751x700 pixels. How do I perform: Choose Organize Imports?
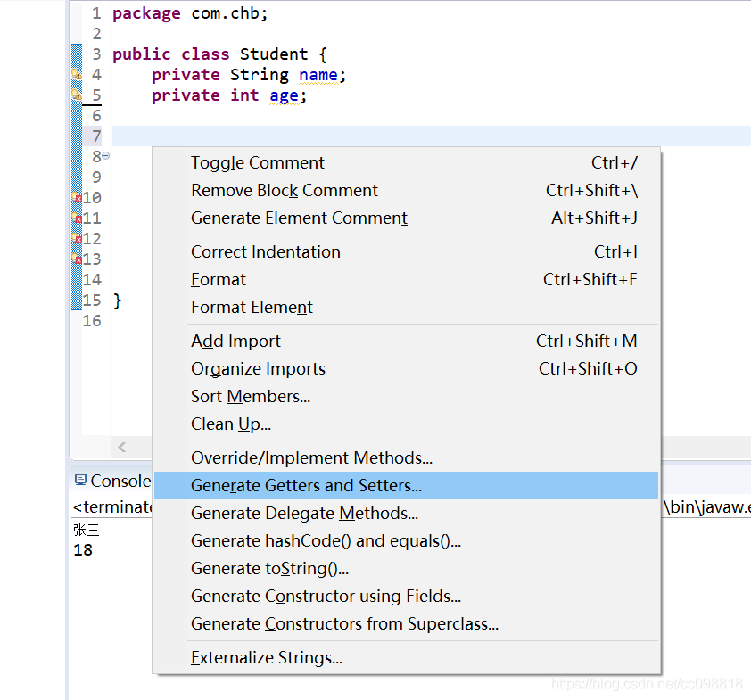[x=406, y=368]
